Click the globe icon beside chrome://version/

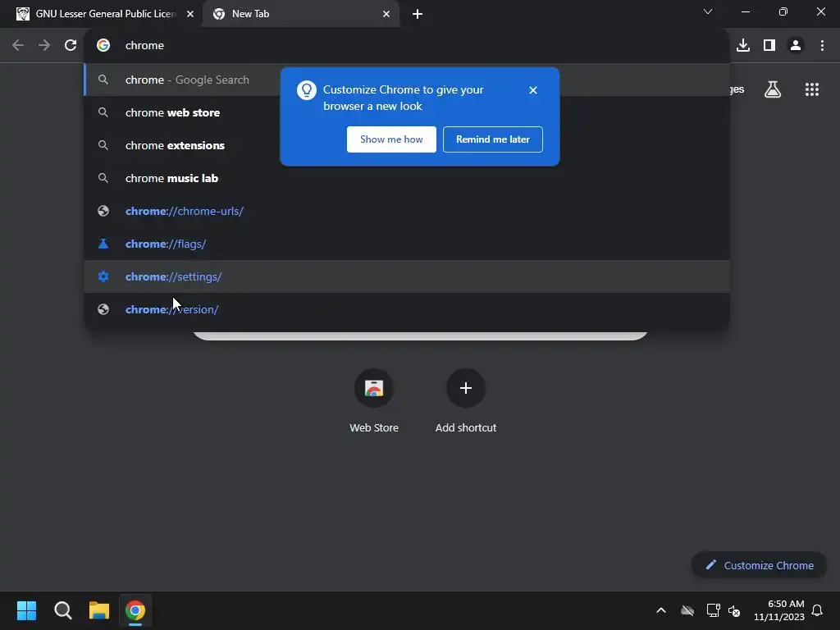click(x=103, y=309)
